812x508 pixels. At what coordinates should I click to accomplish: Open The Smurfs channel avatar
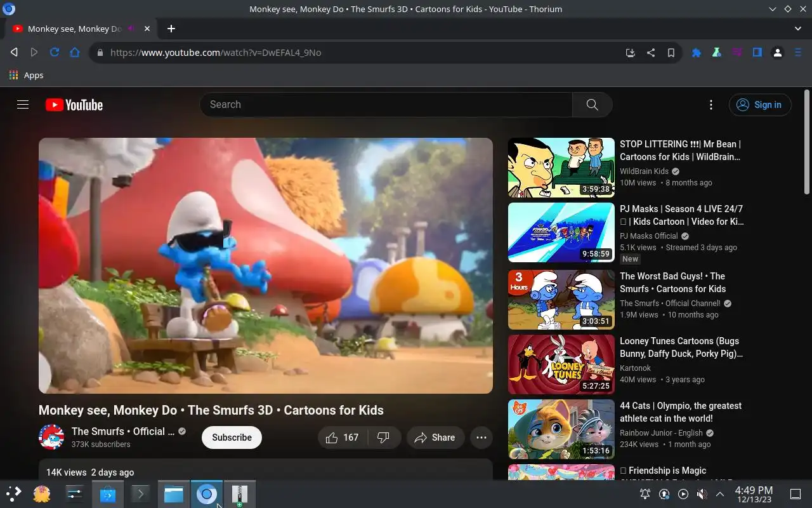[51, 438]
